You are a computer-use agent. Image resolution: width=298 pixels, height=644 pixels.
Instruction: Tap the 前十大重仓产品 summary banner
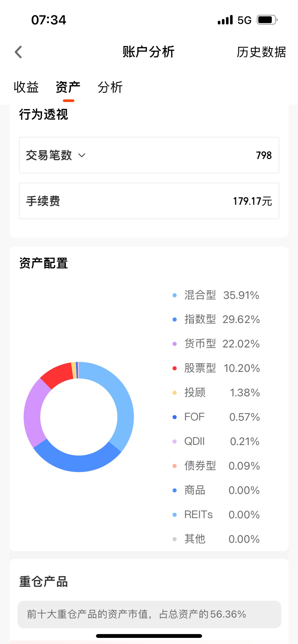(x=149, y=615)
